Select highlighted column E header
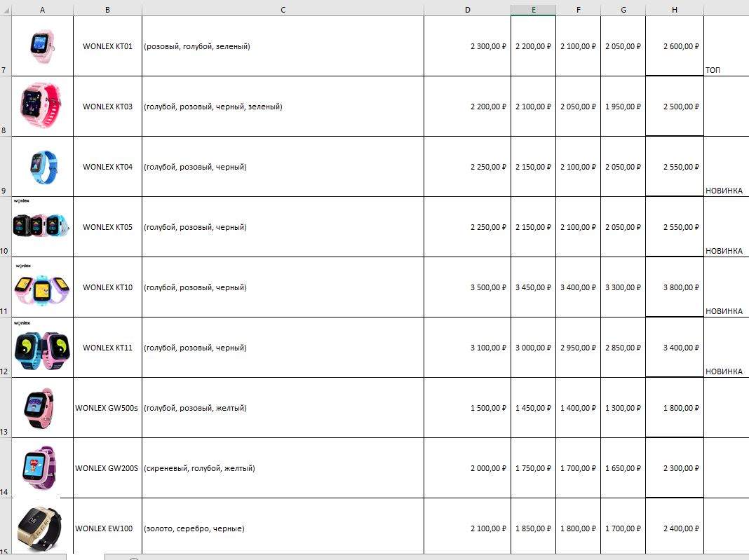 tap(534, 10)
